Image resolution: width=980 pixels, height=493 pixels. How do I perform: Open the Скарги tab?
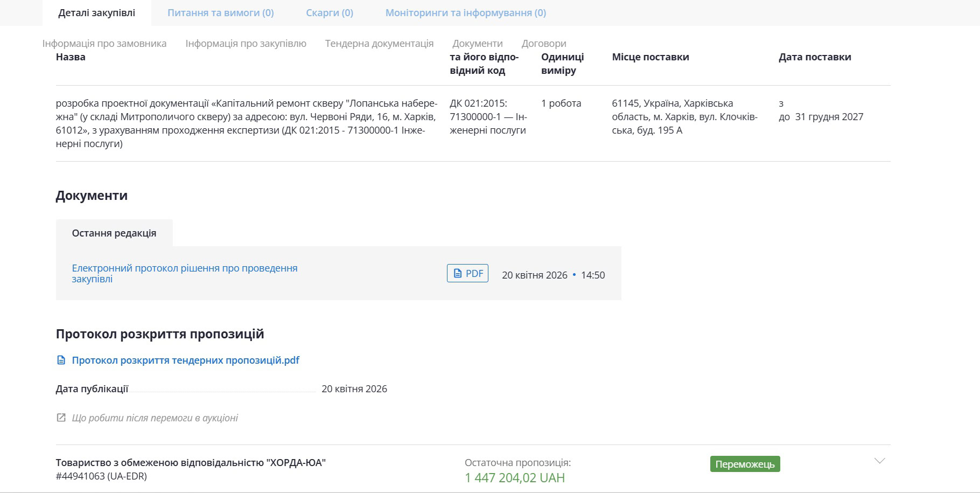330,13
